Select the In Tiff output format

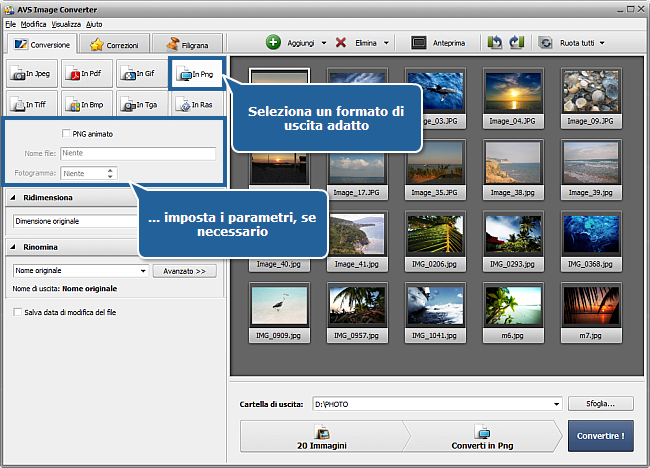click(x=30, y=104)
